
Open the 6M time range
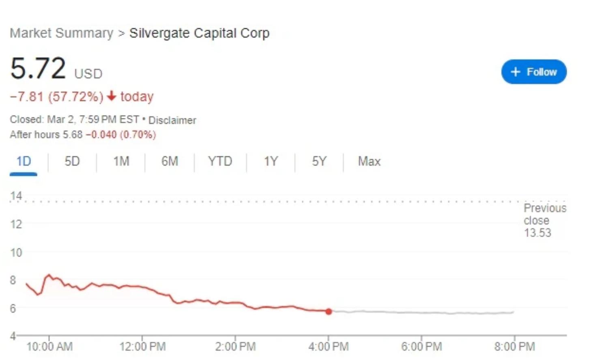[170, 161]
